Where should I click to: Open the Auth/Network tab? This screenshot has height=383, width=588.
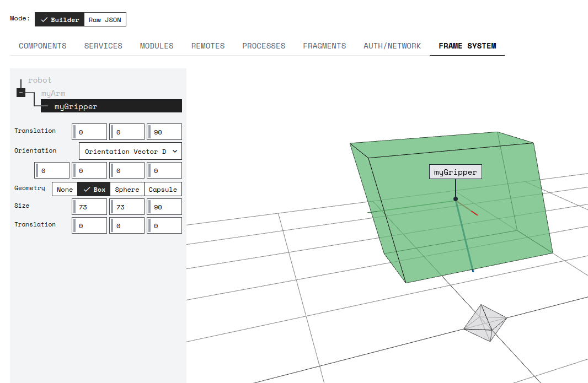(x=392, y=46)
